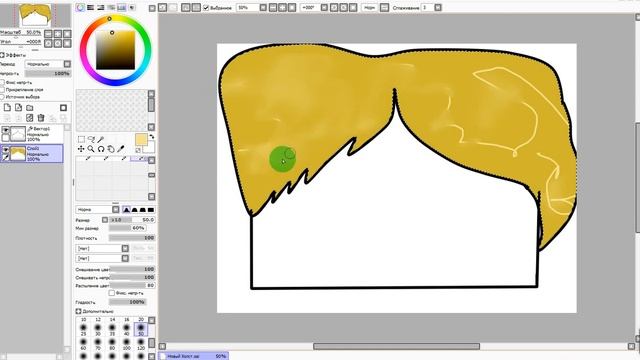Reset navigator zoom button
640x360 pixels.
67,34
